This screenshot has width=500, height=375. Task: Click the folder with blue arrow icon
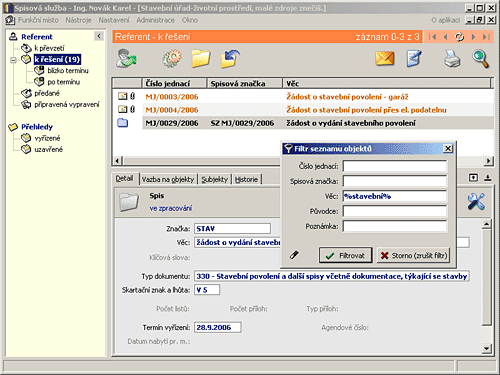pos(230,58)
